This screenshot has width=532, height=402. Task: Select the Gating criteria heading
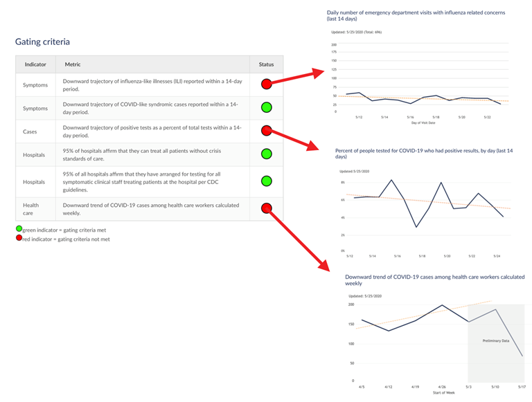(x=42, y=42)
